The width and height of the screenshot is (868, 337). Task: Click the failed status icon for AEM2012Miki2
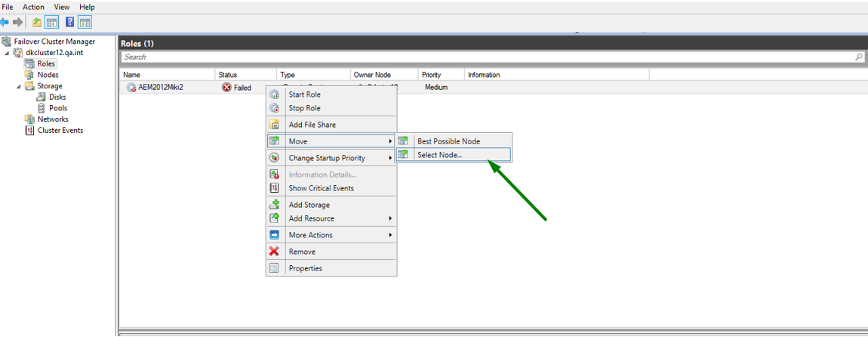click(x=226, y=88)
